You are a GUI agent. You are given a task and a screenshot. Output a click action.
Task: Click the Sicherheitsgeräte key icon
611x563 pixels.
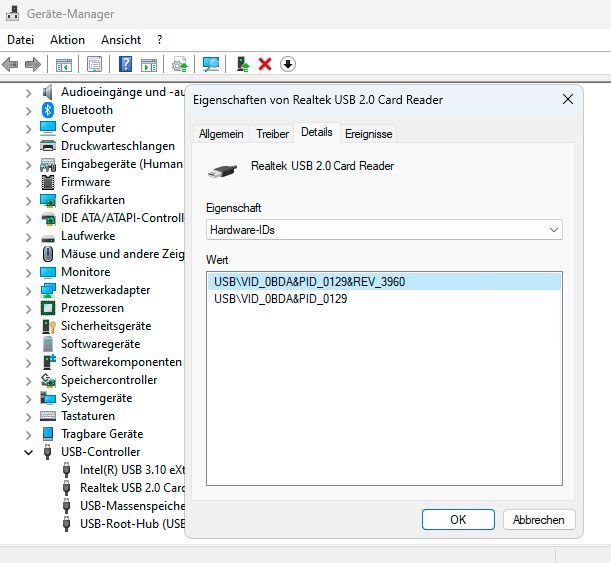coord(48,326)
